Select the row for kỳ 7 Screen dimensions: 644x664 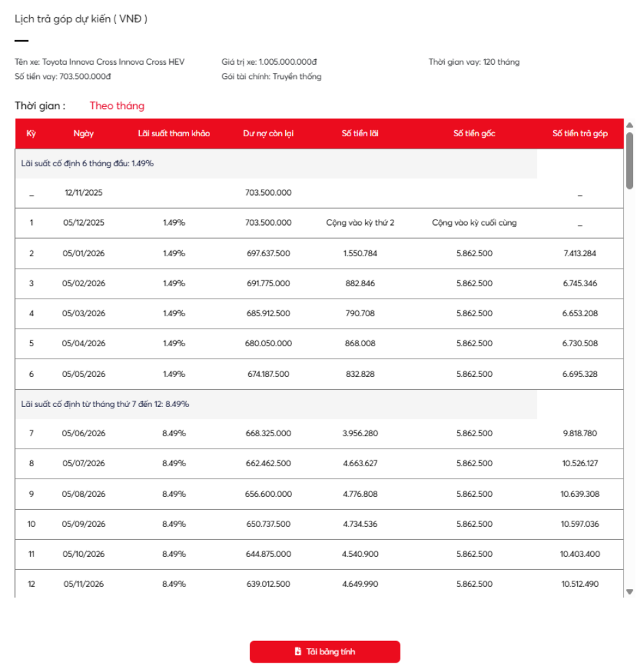click(x=273, y=433)
